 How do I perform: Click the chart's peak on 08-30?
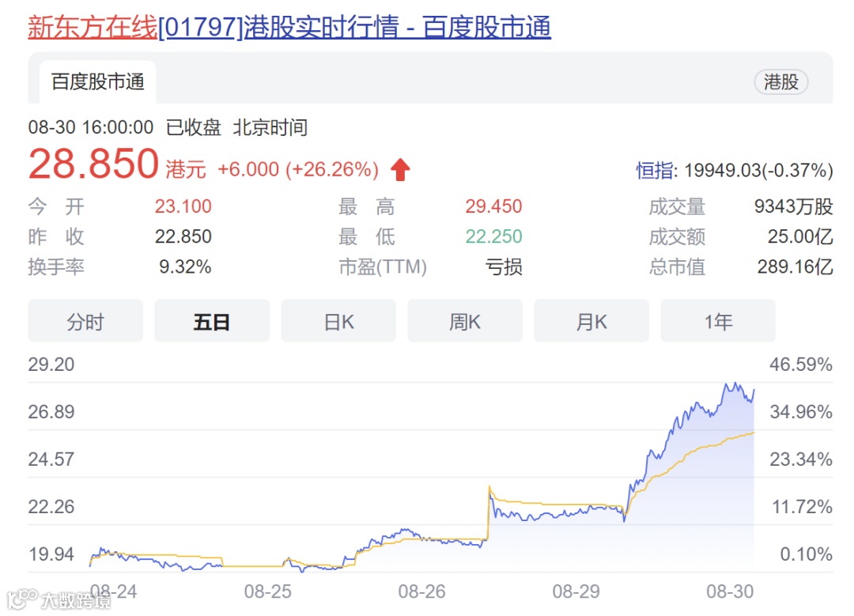[x=735, y=383]
